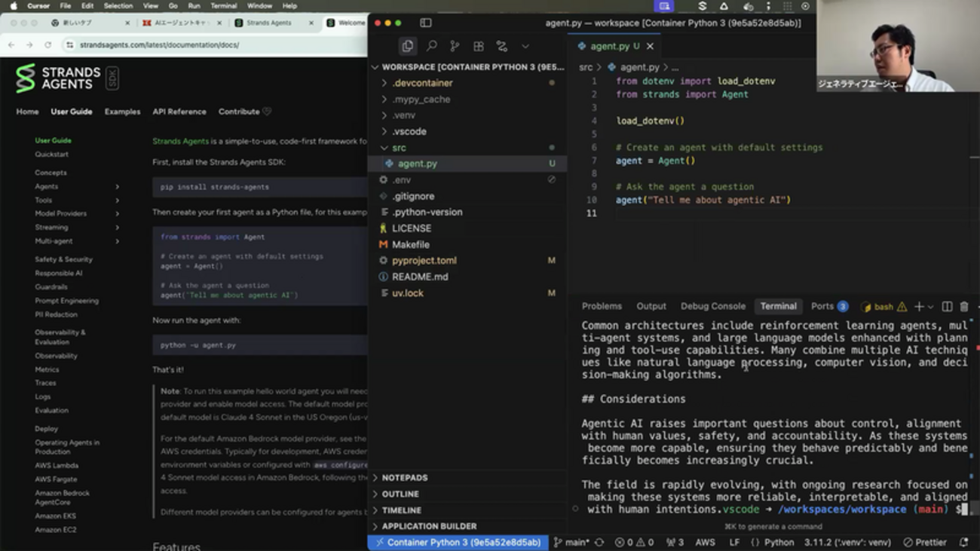This screenshot has height=551, width=980.
Task: Change the LF line ending setting
Action: [x=734, y=543]
